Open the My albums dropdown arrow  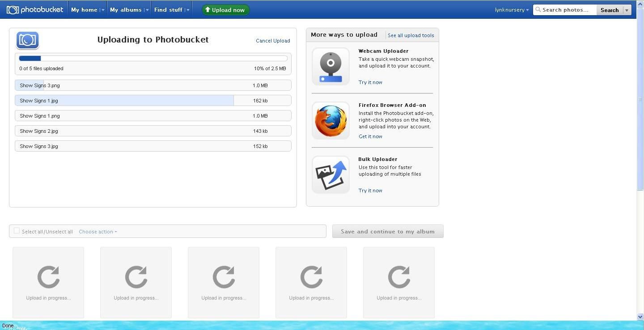click(x=147, y=10)
